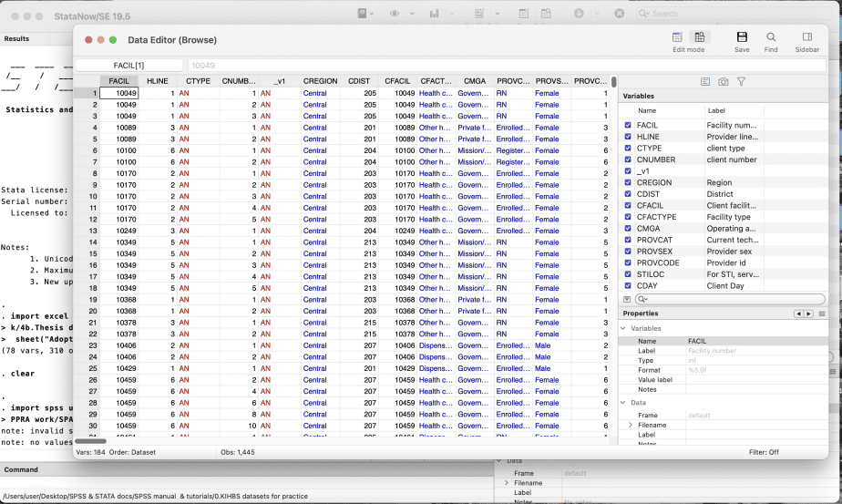This screenshot has height=504, width=842.
Task: Toggle the PROVSEX variable checkbox
Action: pyautogui.click(x=627, y=252)
